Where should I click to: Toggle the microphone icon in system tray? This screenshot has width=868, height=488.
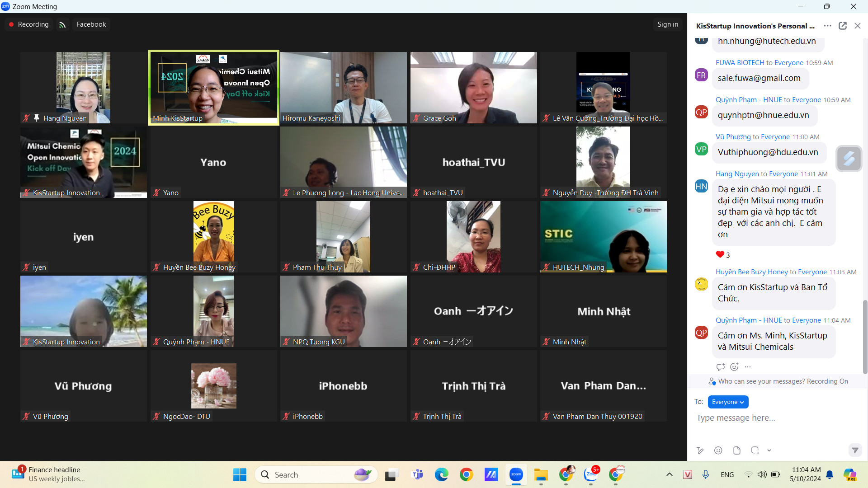coord(705,474)
